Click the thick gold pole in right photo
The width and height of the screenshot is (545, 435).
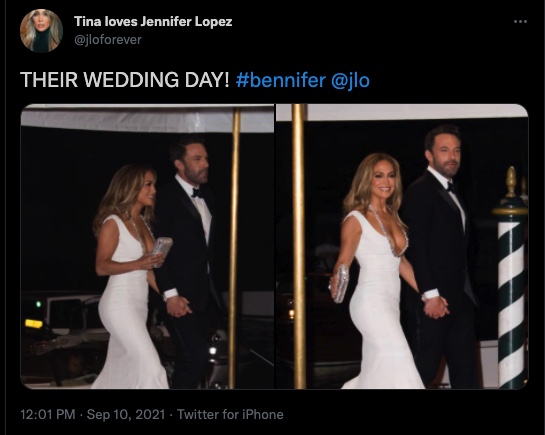[299, 246]
